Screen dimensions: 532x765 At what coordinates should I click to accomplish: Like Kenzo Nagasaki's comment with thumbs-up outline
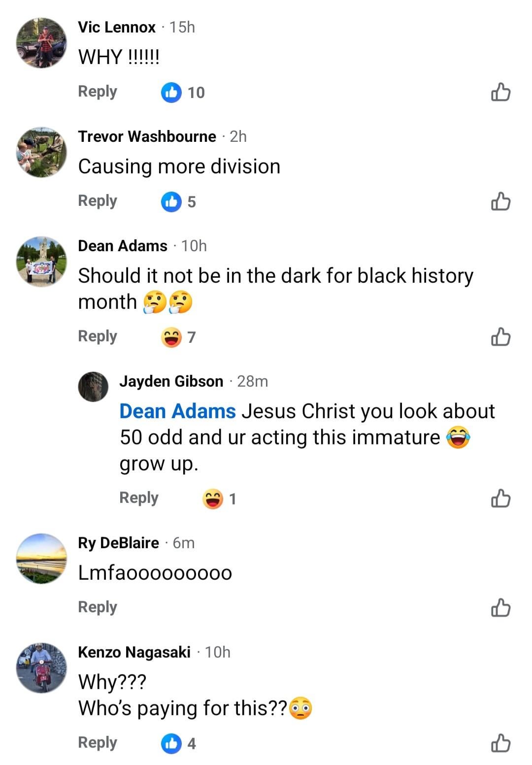click(500, 743)
